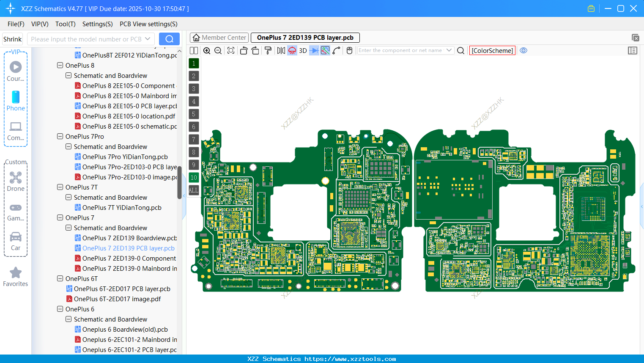Screen dimensions: 644x363
Task: Select the curve measuring tool
Action: pos(337,50)
